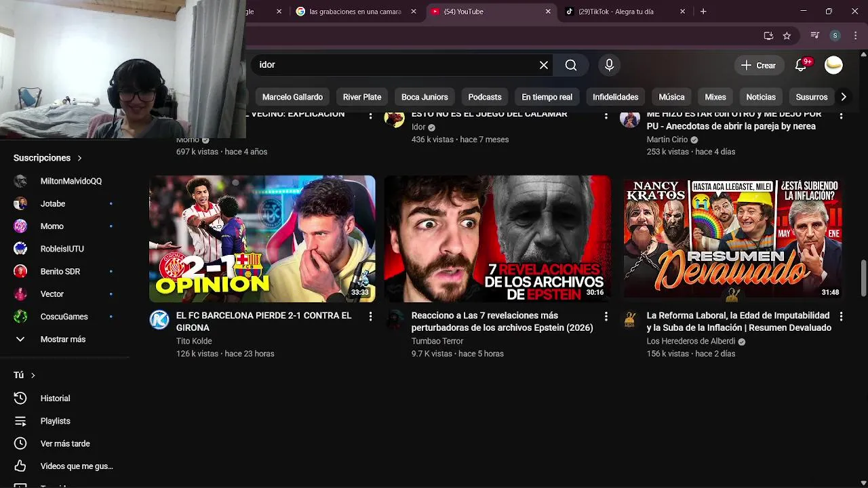The height and width of the screenshot is (488, 868).
Task: Select the Infidelidades chip
Action: 616,97
